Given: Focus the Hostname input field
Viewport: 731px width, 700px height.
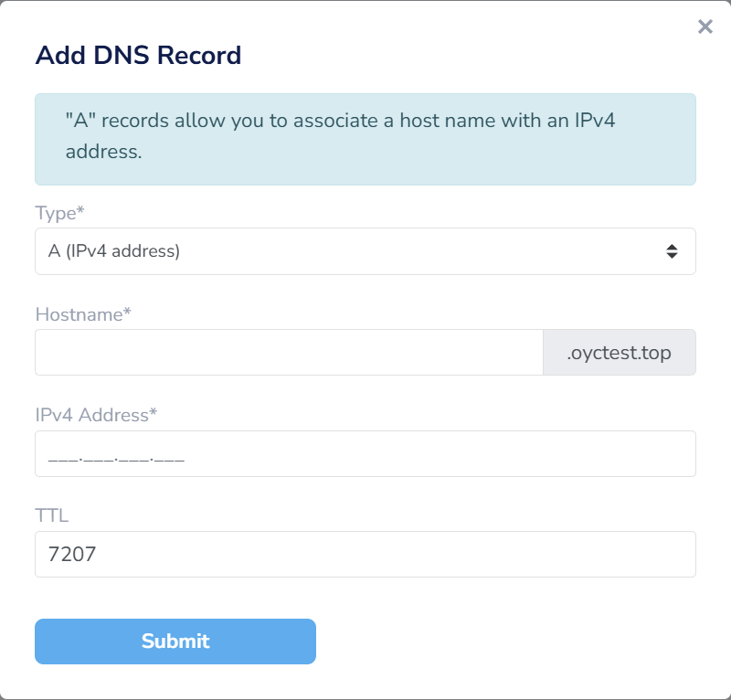Looking at the screenshot, I should pos(289,353).
